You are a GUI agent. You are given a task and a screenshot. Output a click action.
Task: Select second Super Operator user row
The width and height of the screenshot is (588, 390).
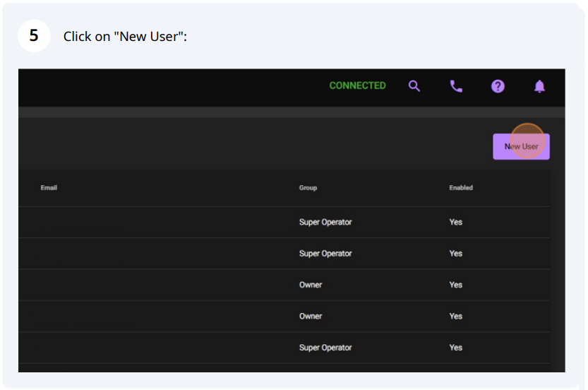pos(284,254)
